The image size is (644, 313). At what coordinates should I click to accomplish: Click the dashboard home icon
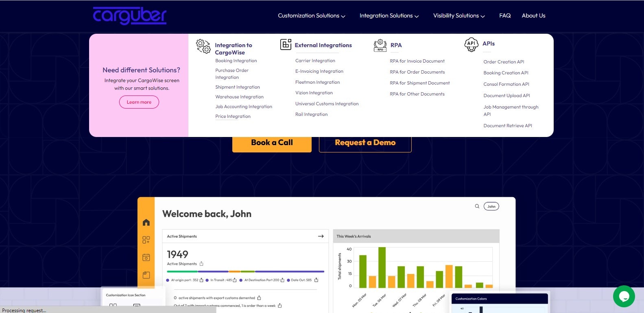point(146,222)
